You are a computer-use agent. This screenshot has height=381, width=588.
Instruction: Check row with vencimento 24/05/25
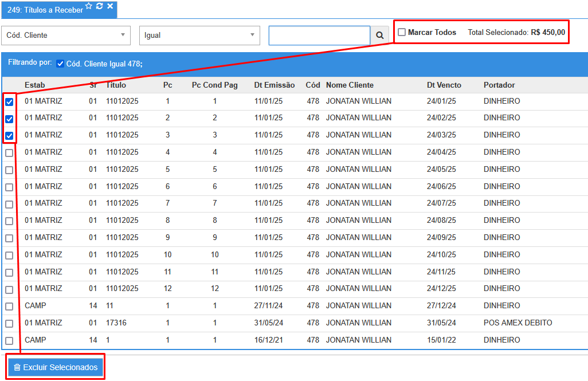coord(9,170)
